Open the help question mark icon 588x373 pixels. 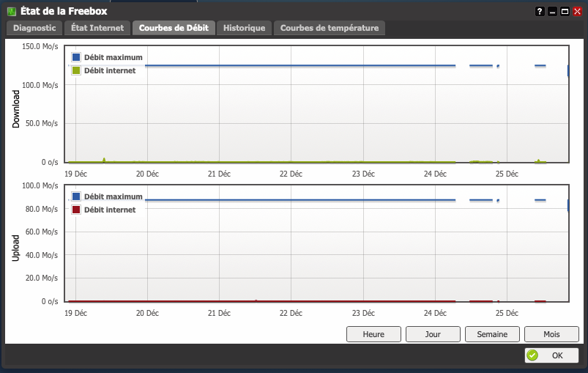tap(540, 12)
